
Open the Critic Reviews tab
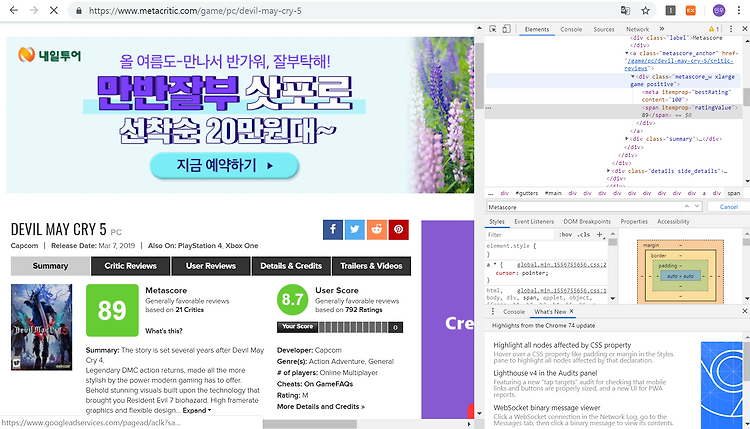coord(130,266)
